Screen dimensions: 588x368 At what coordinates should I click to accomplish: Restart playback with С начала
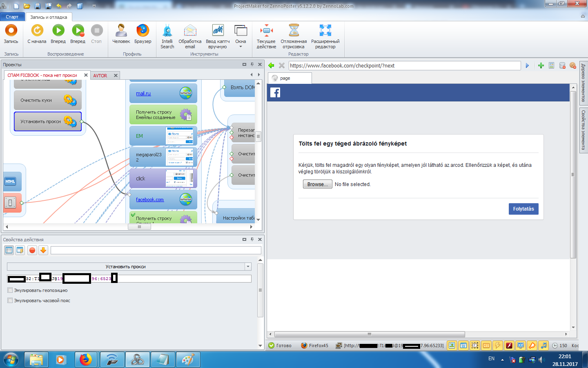37,34
